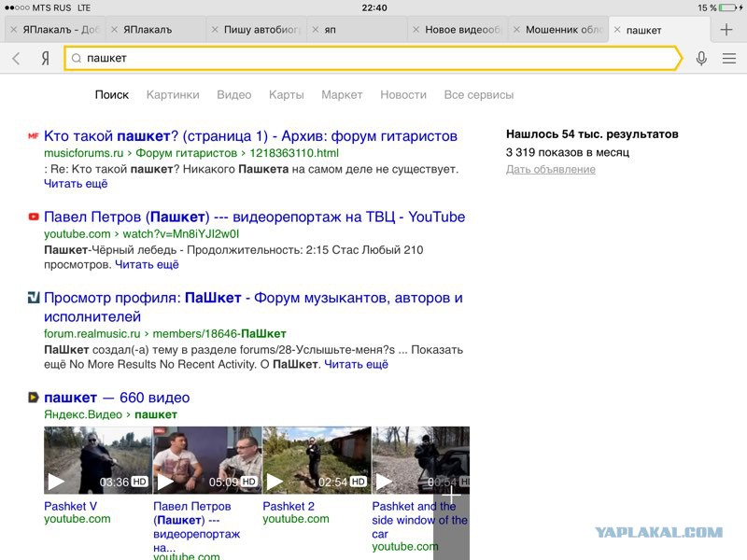Open the hamburger menu icon

coord(729,58)
